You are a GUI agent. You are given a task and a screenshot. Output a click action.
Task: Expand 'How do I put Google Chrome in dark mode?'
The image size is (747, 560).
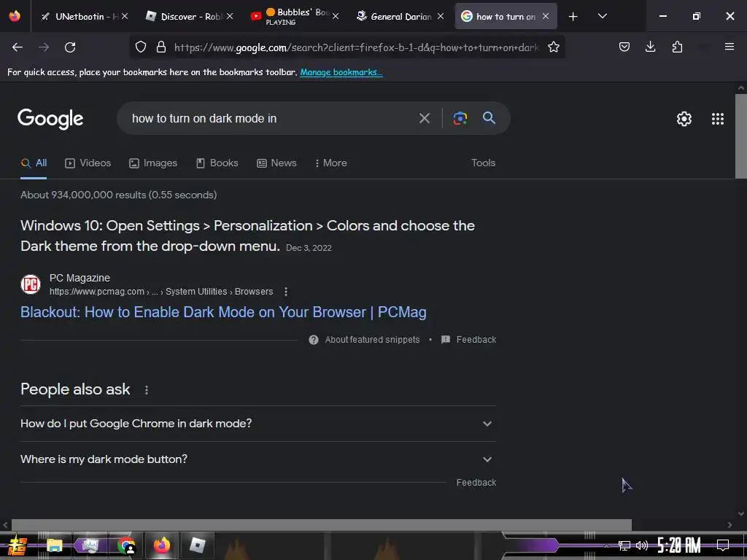pyautogui.click(x=258, y=424)
